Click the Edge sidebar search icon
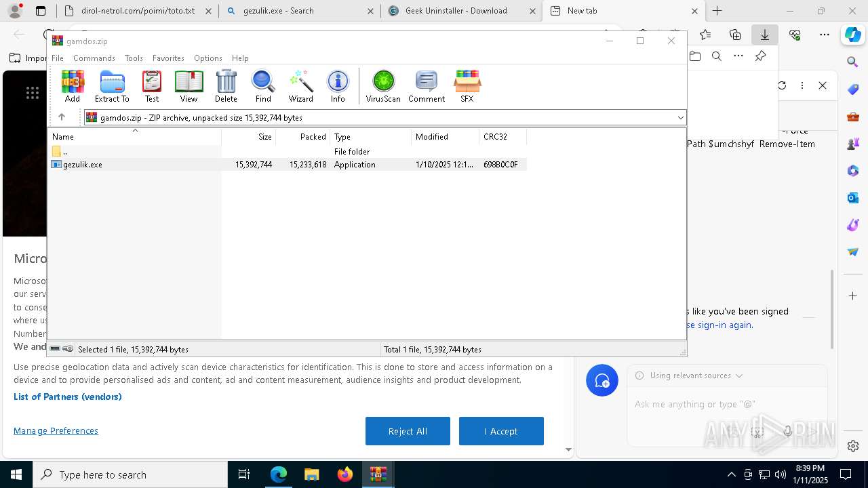 point(853,62)
